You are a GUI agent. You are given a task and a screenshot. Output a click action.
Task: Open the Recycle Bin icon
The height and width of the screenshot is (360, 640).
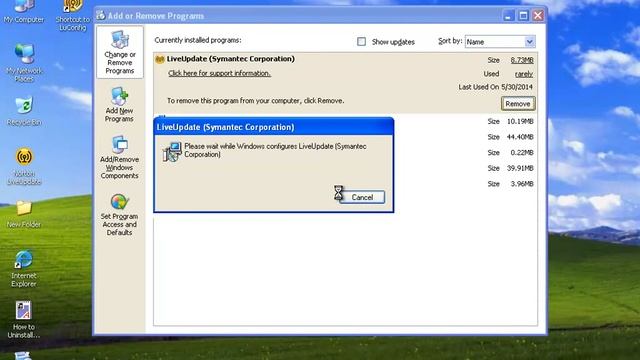(x=24, y=111)
